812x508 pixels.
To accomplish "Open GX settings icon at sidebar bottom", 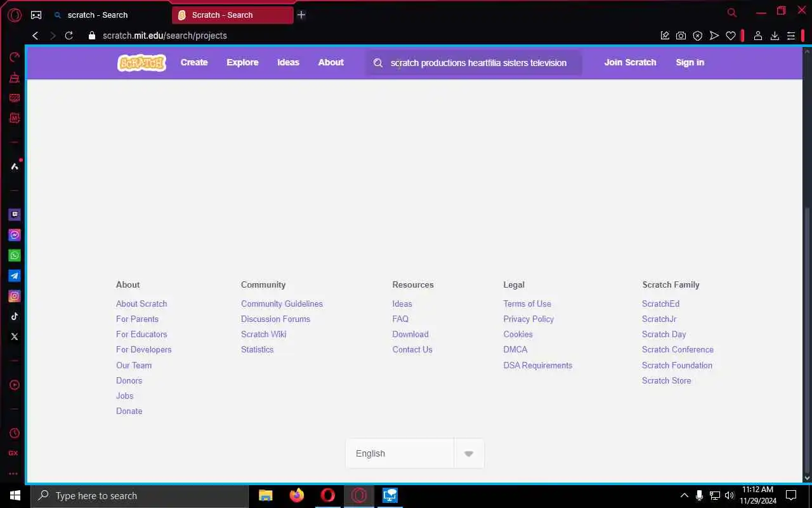I will (x=13, y=453).
